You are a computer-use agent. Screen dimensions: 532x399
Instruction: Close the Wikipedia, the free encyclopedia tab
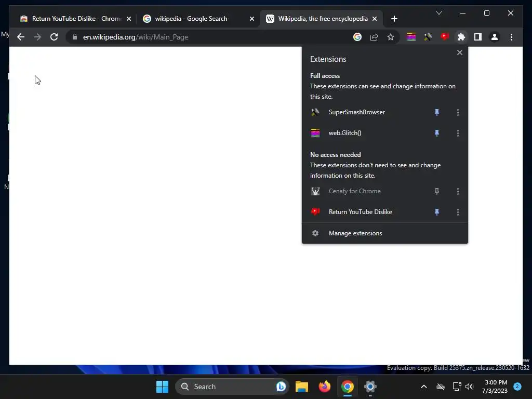click(x=375, y=19)
